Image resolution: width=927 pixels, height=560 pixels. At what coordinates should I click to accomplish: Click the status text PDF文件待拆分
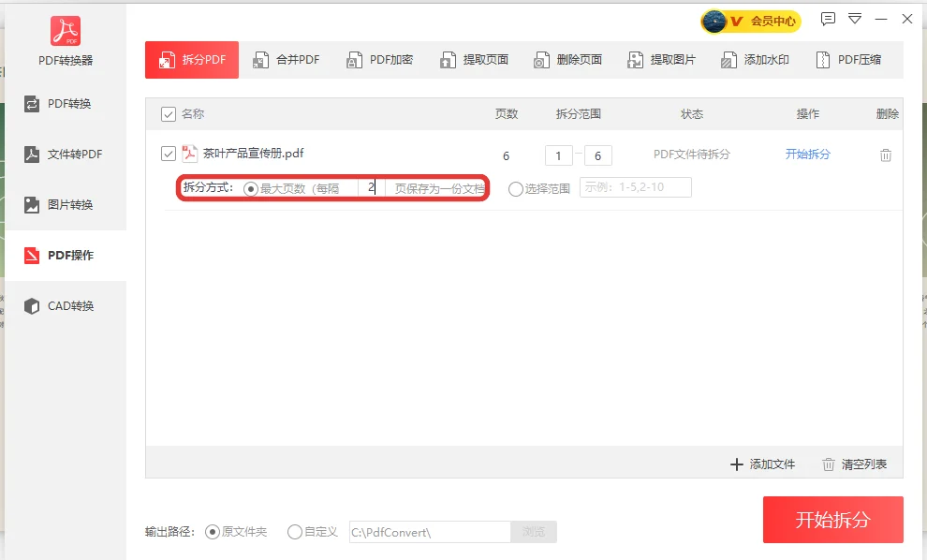tap(692, 155)
